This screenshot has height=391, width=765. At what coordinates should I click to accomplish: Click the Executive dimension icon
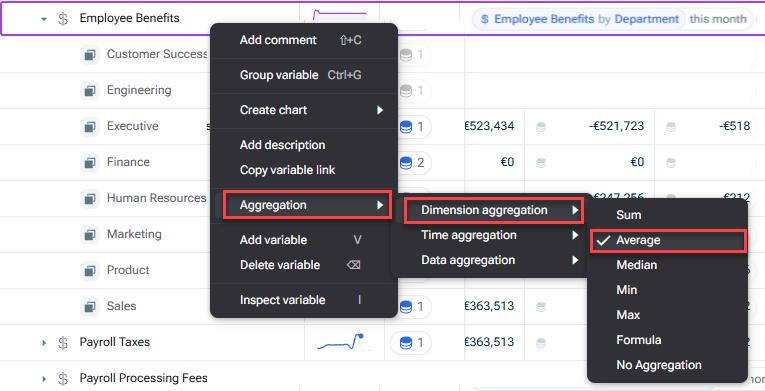90,127
